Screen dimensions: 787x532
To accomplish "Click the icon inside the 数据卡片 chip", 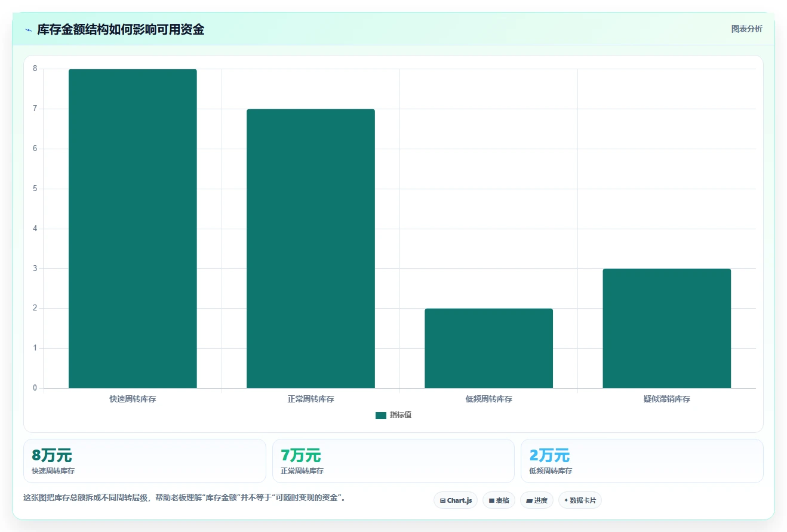I will point(566,500).
